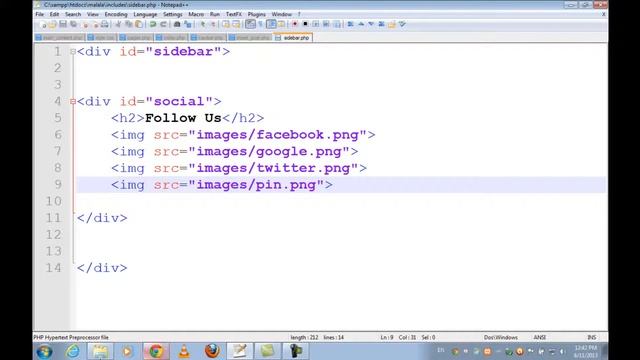Click the New file toolbar icon

pyautogui.click(x=42, y=24)
